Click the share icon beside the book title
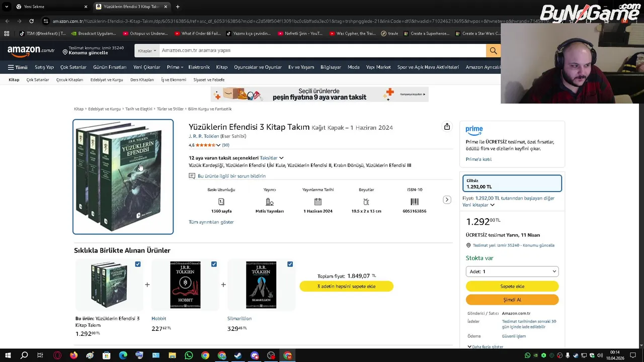 pos(447,127)
